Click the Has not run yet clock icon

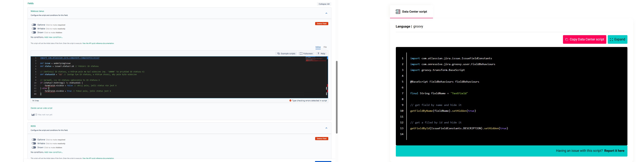[x=36, y=115]
